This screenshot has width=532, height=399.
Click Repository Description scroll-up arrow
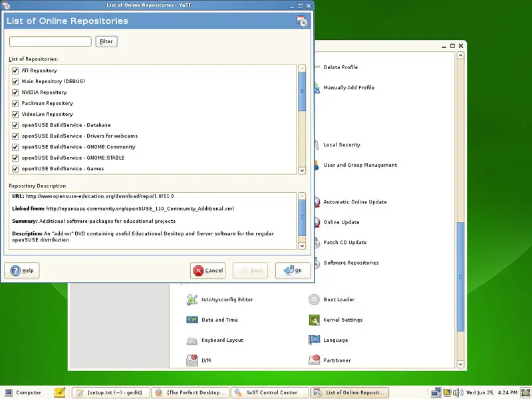(x=302, y=196)
